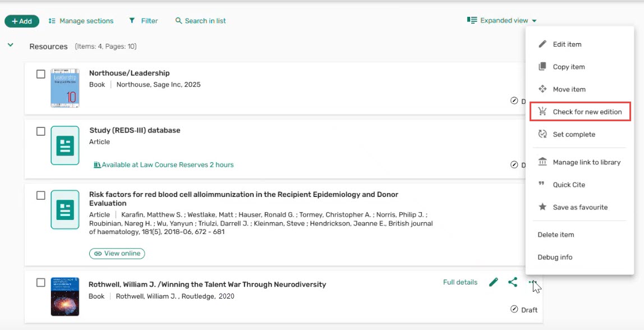The width and height of the screenshot is (644, 330).
Task: Open the Northouse/Leadership title
Action: coord(130,73)
